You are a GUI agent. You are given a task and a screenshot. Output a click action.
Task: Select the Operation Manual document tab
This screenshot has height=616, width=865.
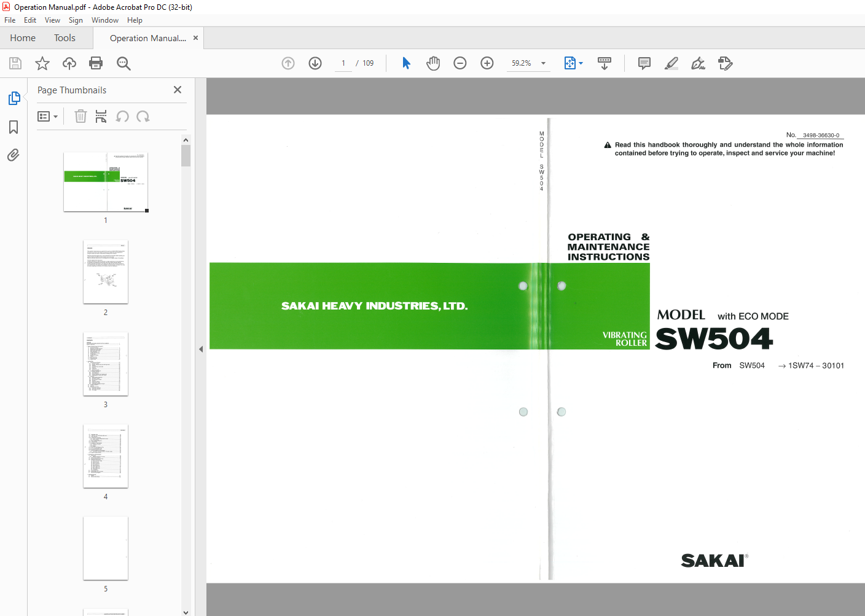coord(148,38)
